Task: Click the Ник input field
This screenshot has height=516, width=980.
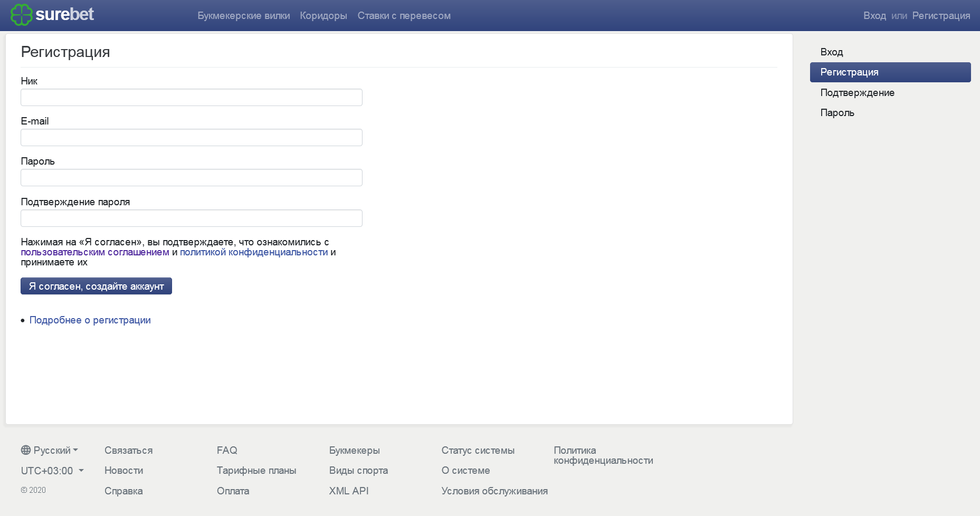Action: (x=192, y=98)
